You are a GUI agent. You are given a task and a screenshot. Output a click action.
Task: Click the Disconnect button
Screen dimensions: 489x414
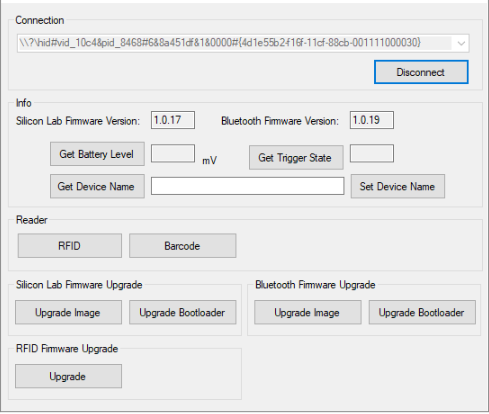(x=421, y=72)
